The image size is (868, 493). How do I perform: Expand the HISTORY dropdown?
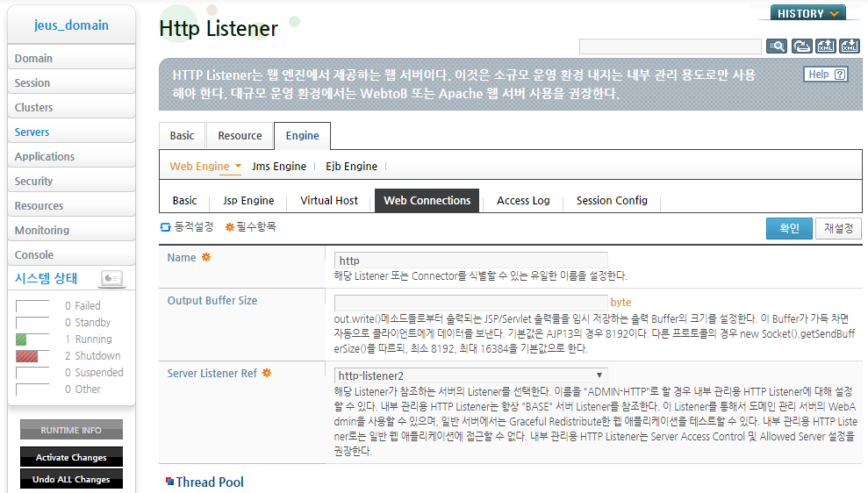pos(807,13)
